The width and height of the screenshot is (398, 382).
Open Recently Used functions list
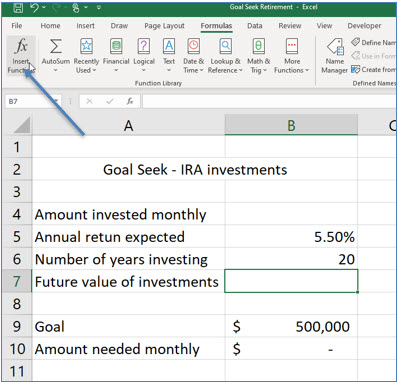(86, 55)
